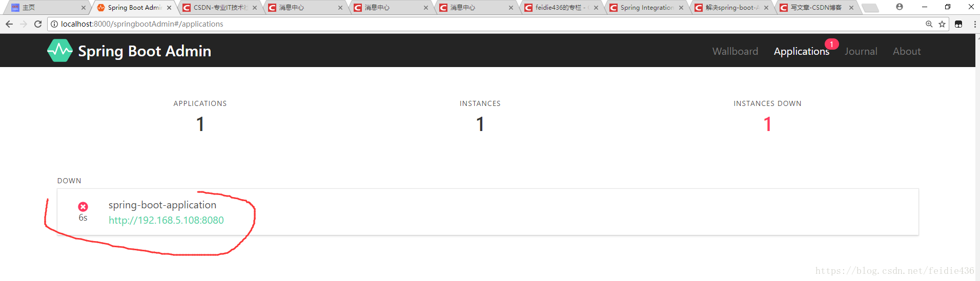
Task: Click the red DOWN status icon
Action: [83, 207]
